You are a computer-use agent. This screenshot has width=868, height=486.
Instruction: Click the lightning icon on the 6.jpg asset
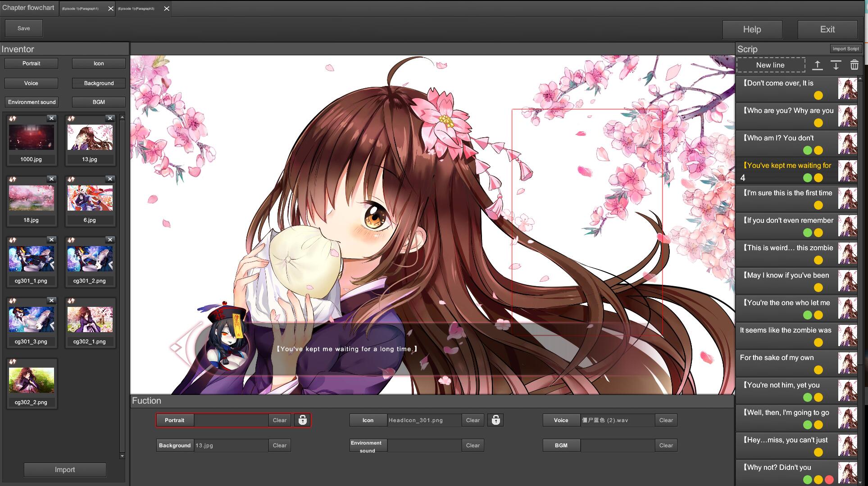pyautogui.click(x=70, y=179)
